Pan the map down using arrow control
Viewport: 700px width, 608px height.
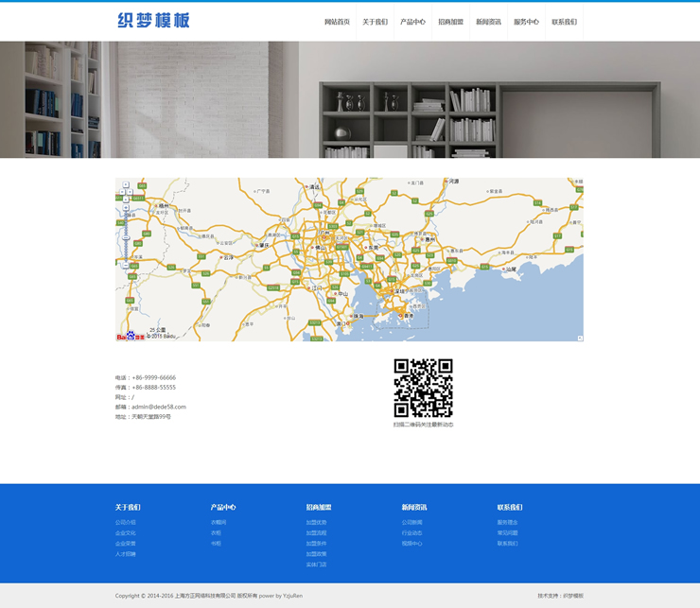pos(126,201)
